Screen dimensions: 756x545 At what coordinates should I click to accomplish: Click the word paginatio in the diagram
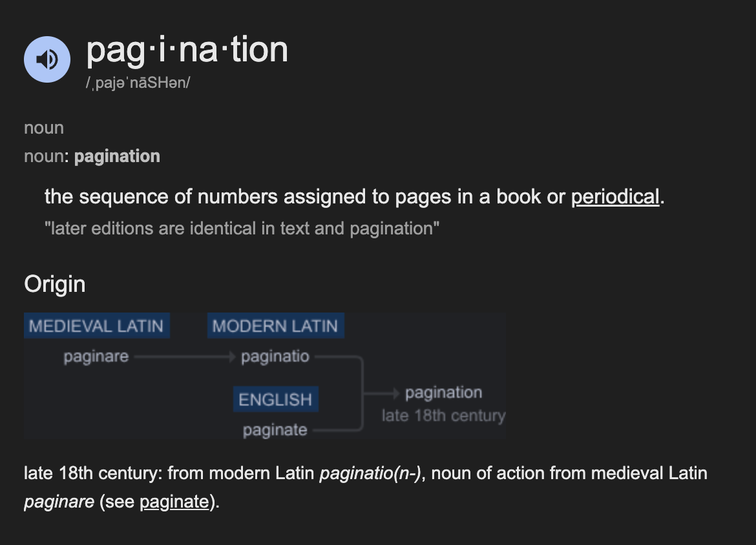pyautogui.click(x=275, y=356)
